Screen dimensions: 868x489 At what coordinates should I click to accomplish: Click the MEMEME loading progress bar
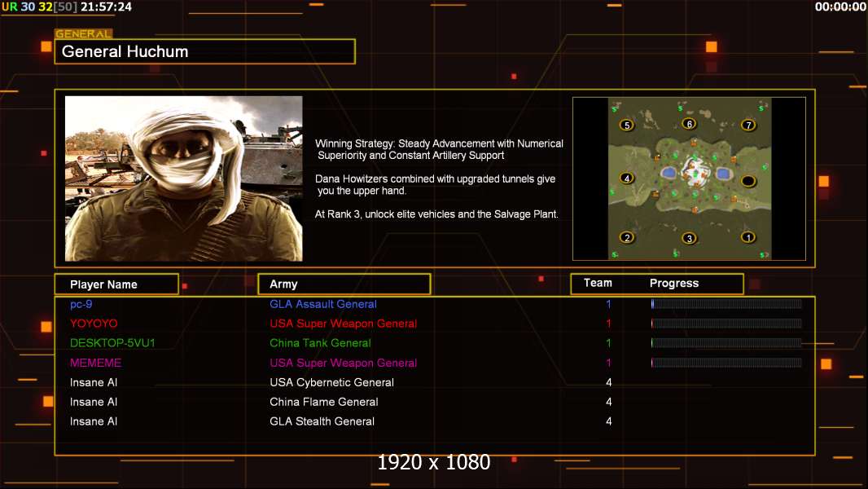tap(726, 363)
